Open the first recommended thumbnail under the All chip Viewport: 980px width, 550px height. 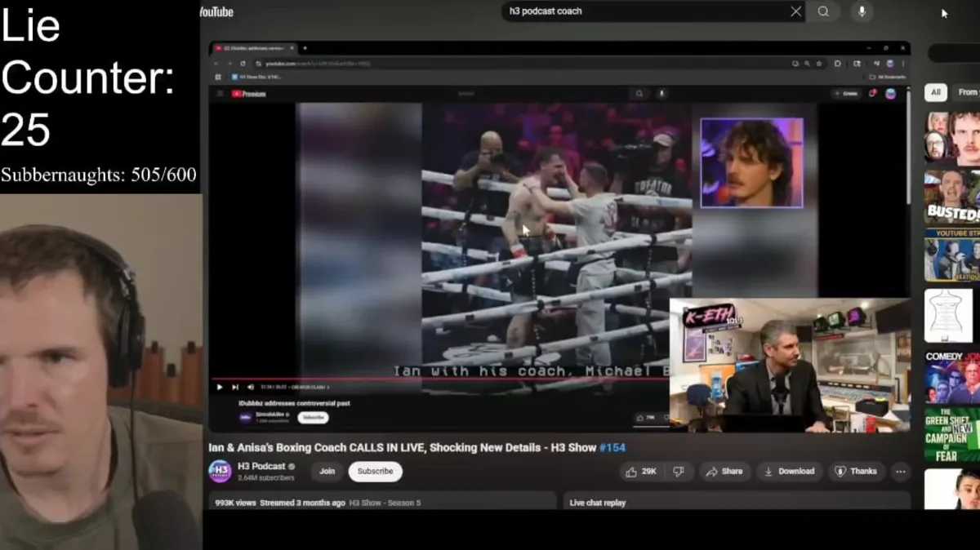coord(952,138)
